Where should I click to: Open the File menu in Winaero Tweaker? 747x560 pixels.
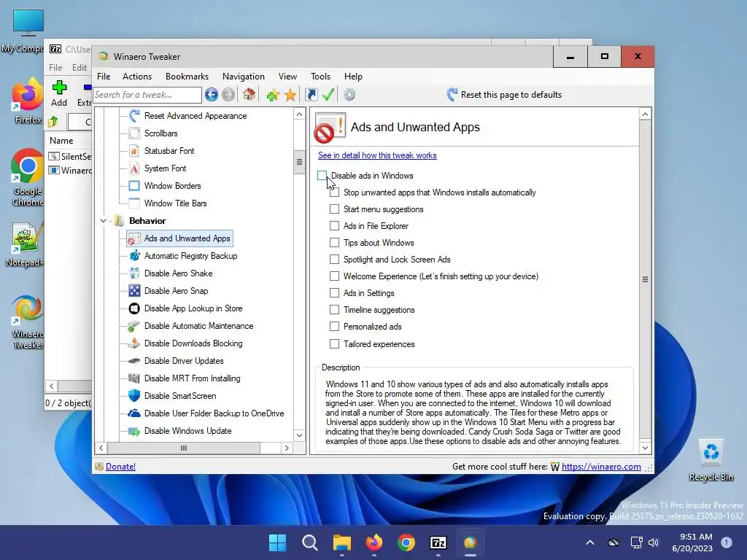pos(104,76)
